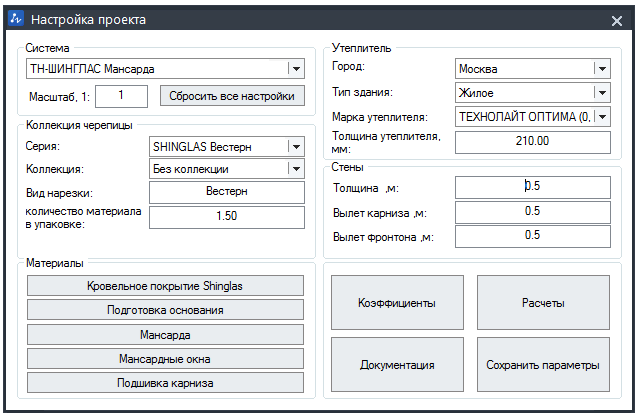This screenshot has height=418, width=640.
Task: Open the Мансарда materials button
Action: (165, 335)
